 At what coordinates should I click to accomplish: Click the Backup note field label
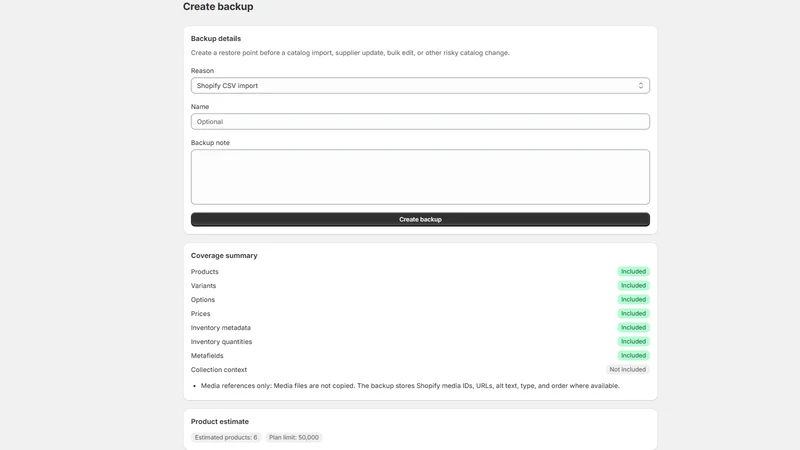(210, 143)
